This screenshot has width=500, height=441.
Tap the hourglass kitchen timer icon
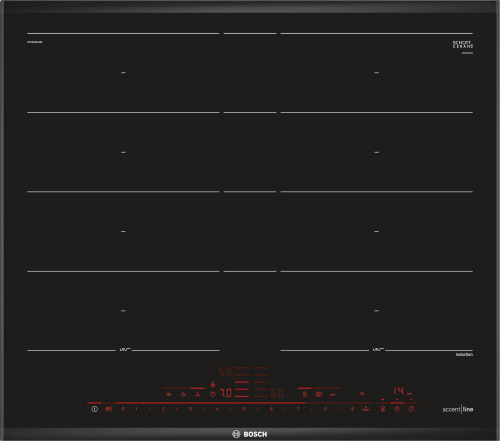383,409
